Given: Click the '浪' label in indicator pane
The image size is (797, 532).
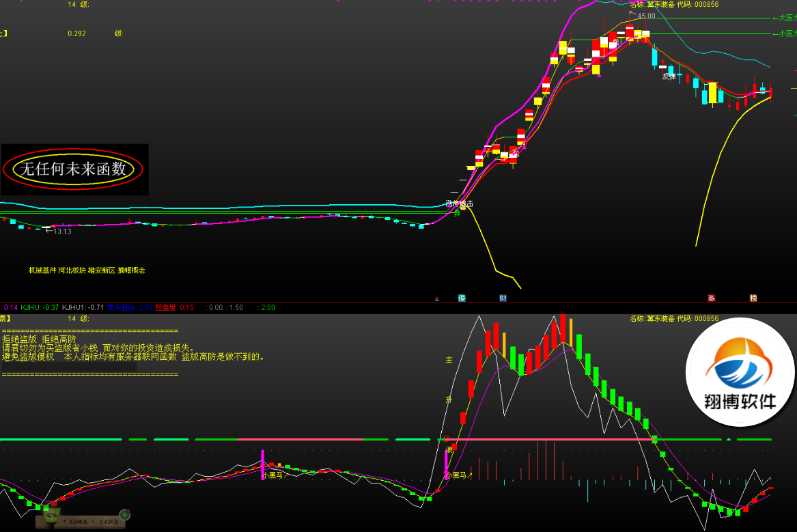Looking at the screenshot, I should click(x=449, y=450).
